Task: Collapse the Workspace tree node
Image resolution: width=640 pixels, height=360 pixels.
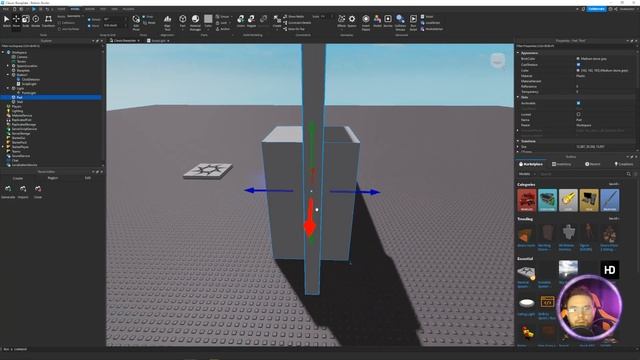Action: 3,52
